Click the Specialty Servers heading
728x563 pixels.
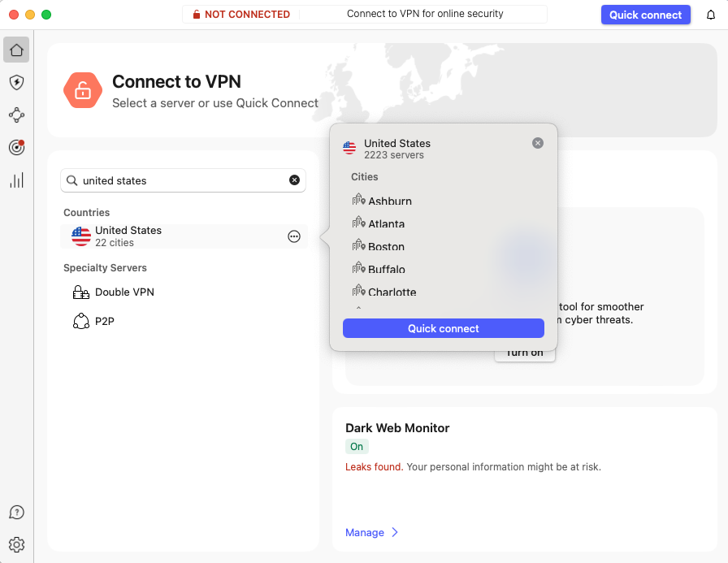[x=105, y=268]
